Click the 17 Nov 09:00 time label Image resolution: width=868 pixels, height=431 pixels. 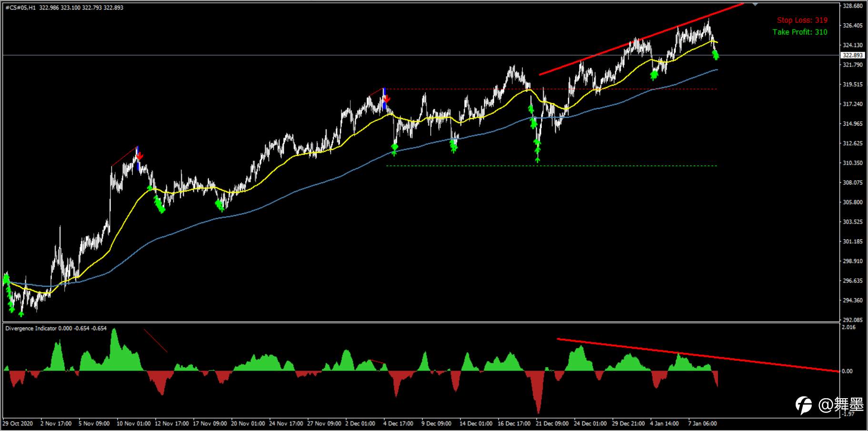[210, 423]
